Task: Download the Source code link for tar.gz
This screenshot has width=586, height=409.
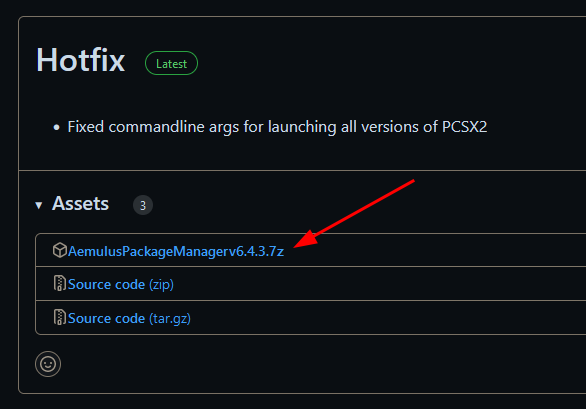Action: [106, 319]
